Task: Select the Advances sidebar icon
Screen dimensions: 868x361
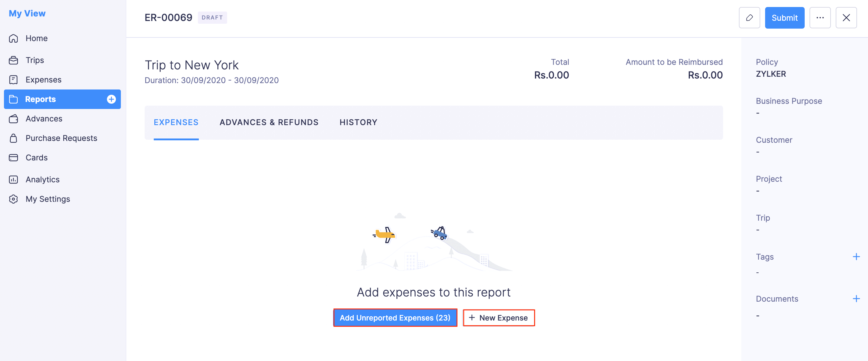Action: (x=13, y=118)
